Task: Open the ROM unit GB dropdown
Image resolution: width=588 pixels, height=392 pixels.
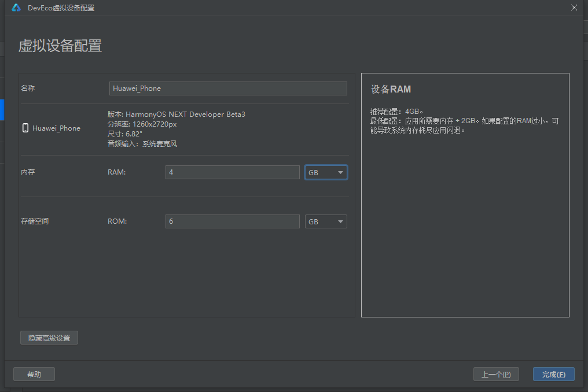Action: [326, 221]
